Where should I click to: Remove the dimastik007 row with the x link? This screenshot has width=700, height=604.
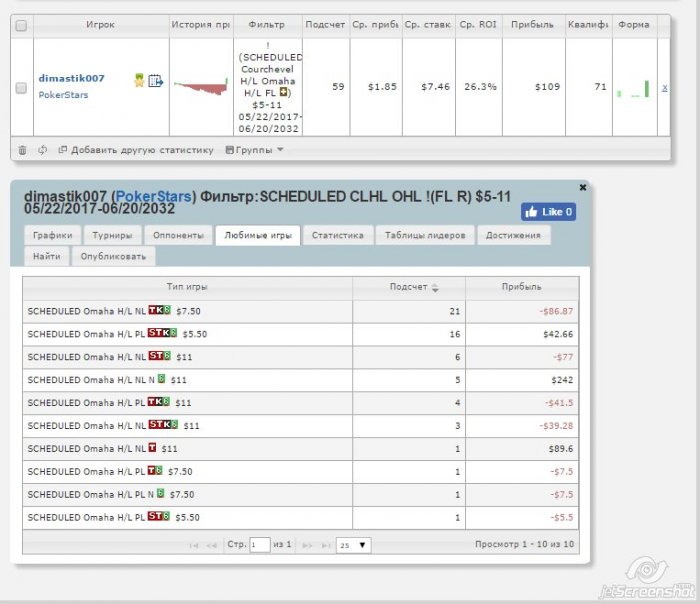click(664, 87)
